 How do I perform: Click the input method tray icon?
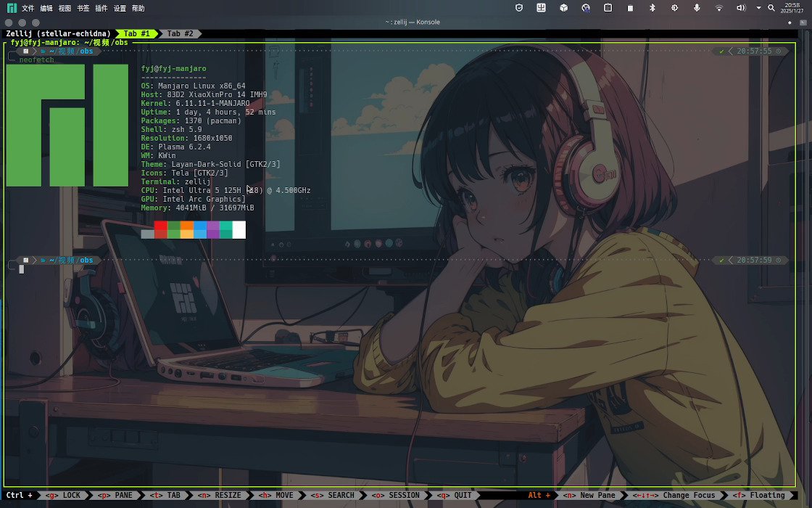coord(541,8)
